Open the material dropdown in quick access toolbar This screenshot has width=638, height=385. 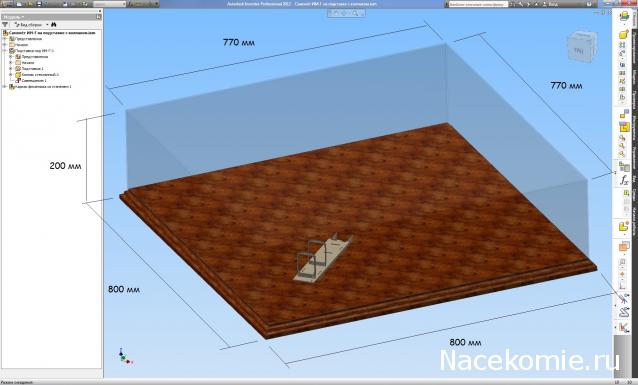[109, 4]
